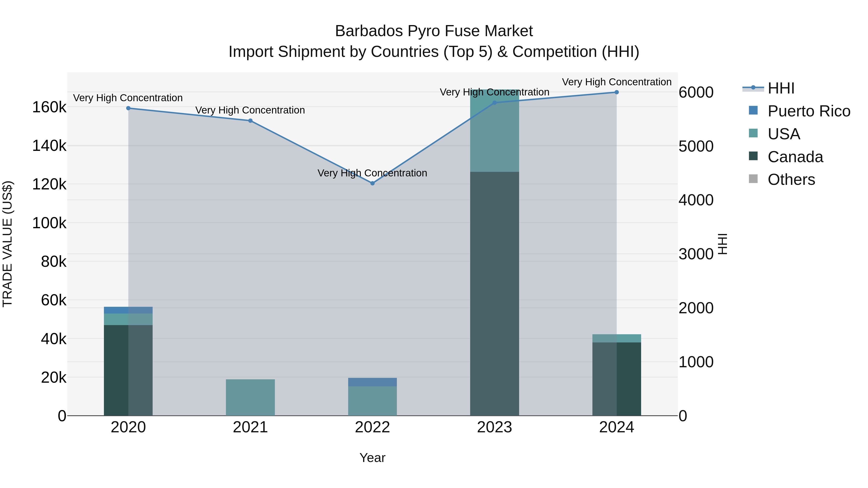Click the 2021 USA bar
Image resolution: width=868 pixels, height=488 pixels.
coord(250,397)
